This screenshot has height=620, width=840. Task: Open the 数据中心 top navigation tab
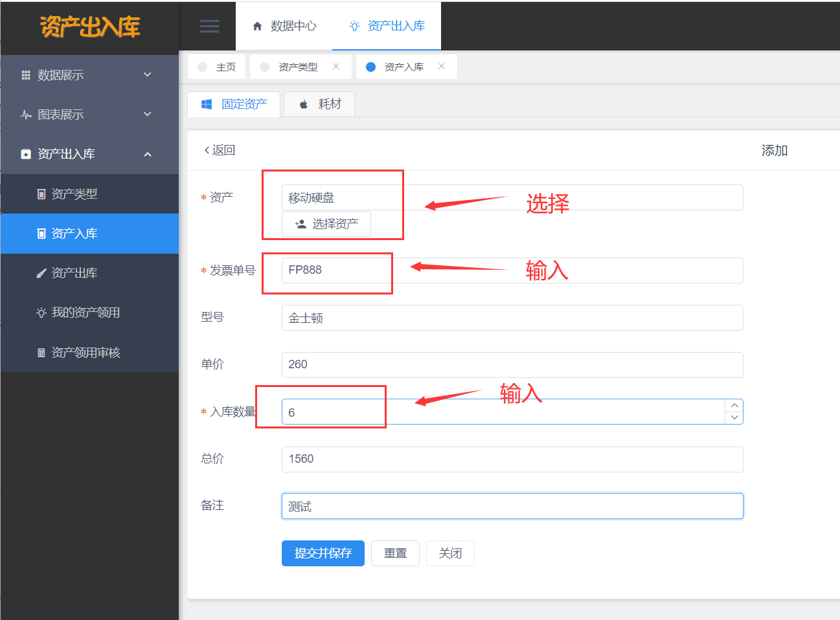click(x=284, y=26)
